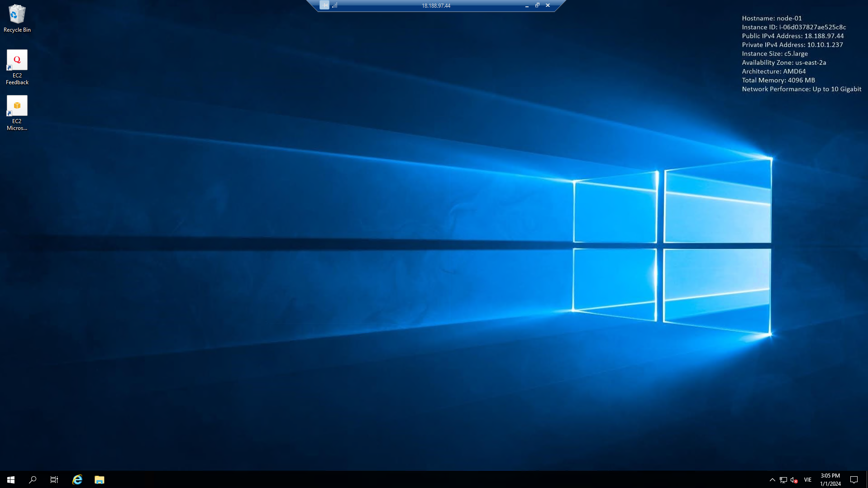Image resolution: width=868 pixels, height=488 pixels.
Task: Open Windows Search on the taskbar
Action: pyautogui.click(x=32, y=479)
